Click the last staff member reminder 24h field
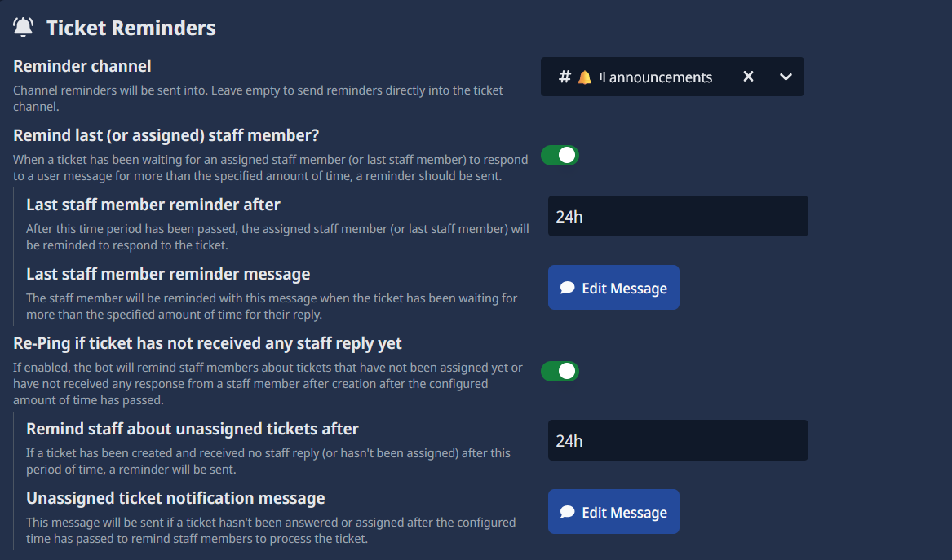Viewport: 952px width, 560px height. 678,215
